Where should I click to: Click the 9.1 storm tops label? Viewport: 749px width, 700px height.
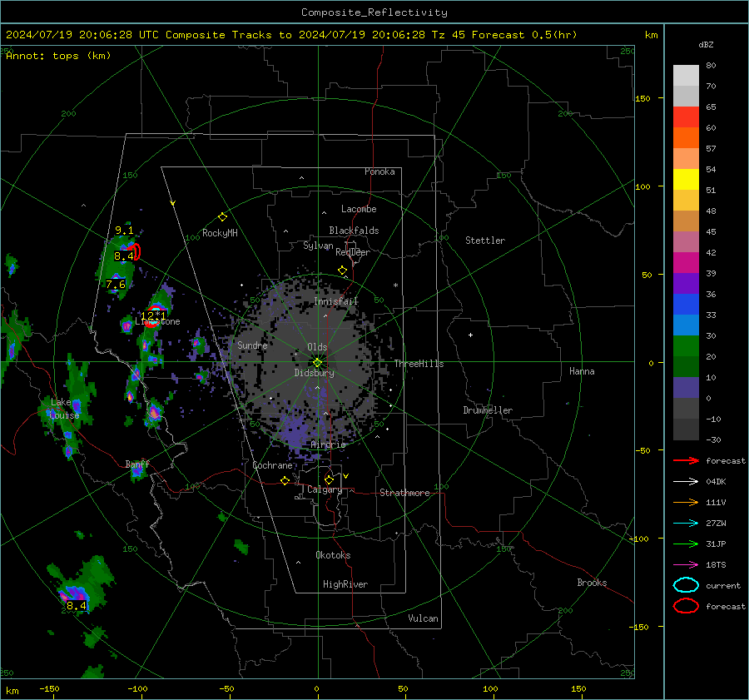tap(124, 231)
